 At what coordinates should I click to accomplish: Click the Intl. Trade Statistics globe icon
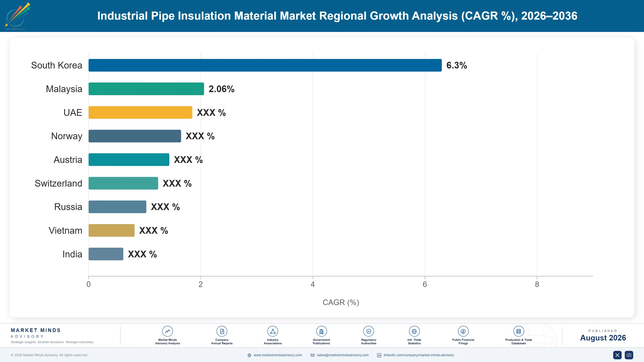[x=414, y=331]
